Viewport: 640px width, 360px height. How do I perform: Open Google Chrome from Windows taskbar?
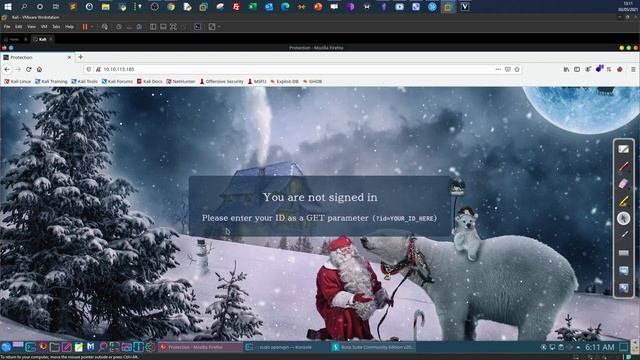[x=171, y=7]
